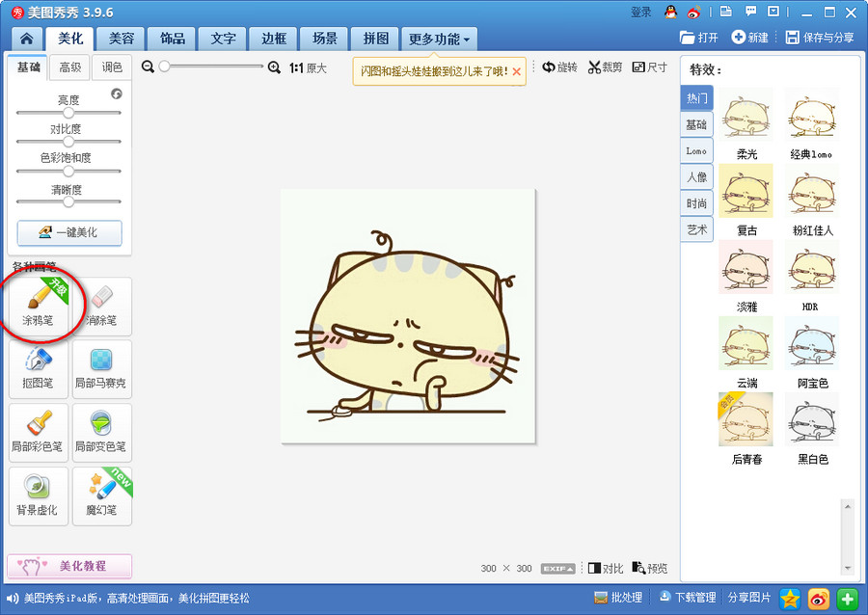Viewport: 868px width, 615px height.
Task: Toggle the 预览 preview mode
Action: 650,569
